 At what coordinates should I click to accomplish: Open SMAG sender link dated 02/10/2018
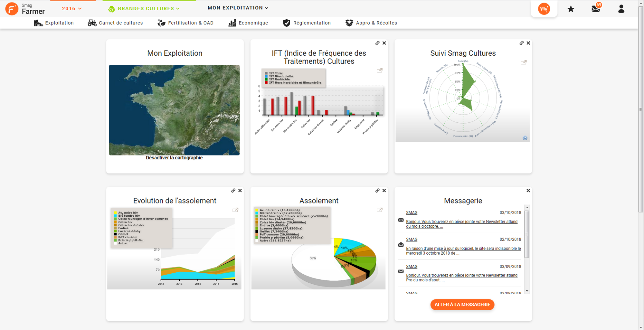[412, 240]
